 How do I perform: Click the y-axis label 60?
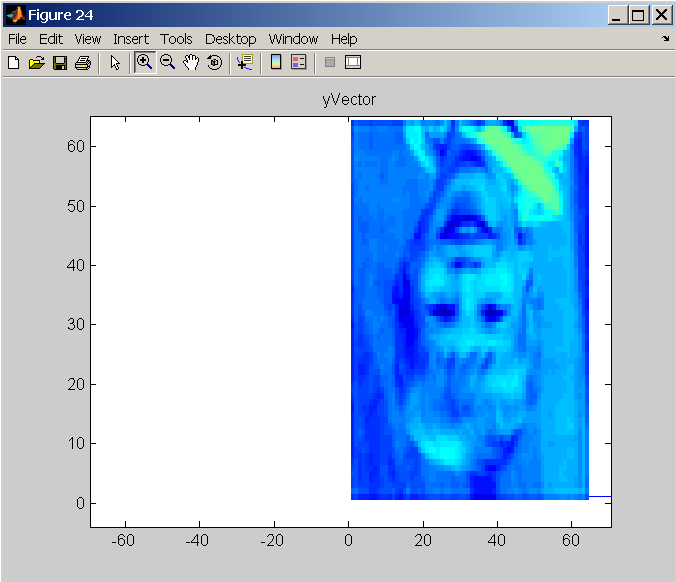76,147
